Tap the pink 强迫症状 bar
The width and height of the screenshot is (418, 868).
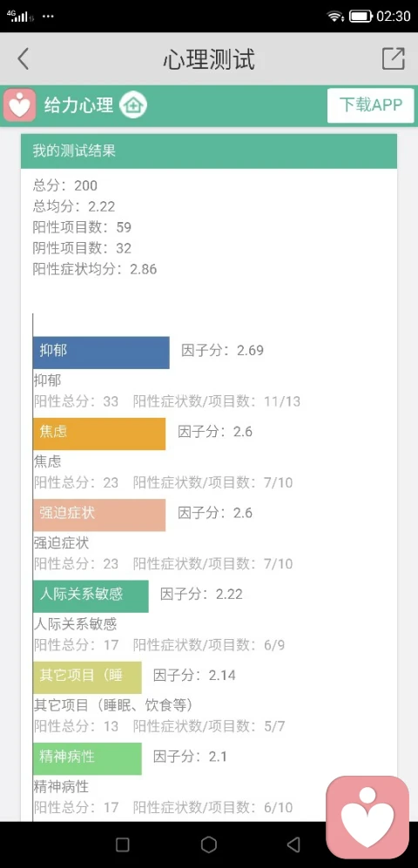[x=99, y=515]
